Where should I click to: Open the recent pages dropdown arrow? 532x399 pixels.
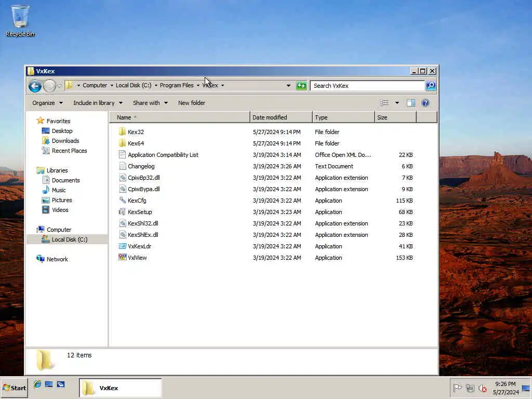pos(59,86)
